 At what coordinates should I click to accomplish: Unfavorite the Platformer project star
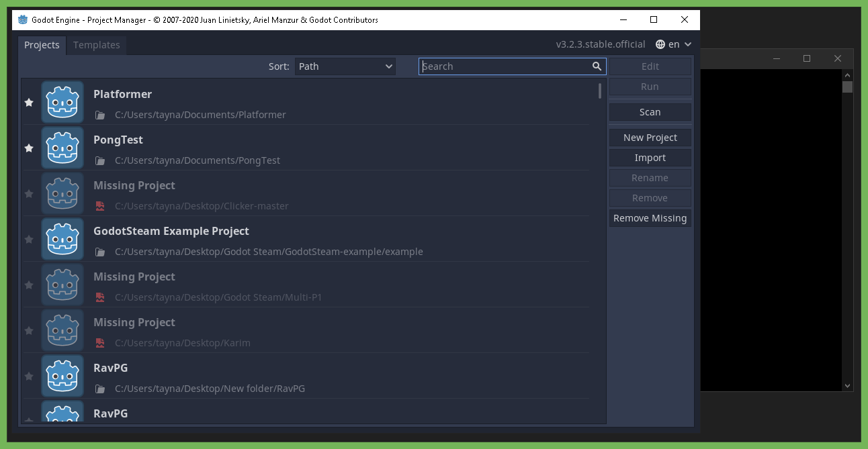(29, 102)
